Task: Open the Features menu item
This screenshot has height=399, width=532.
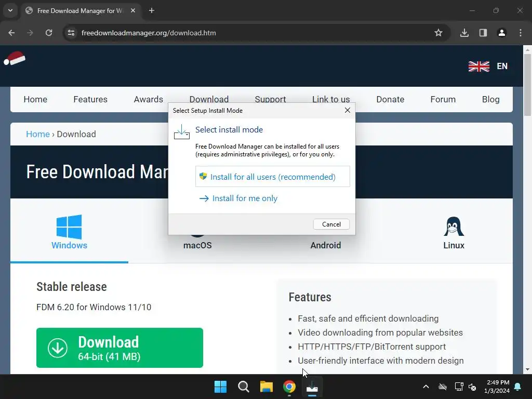Action: [x=90, y=99]
